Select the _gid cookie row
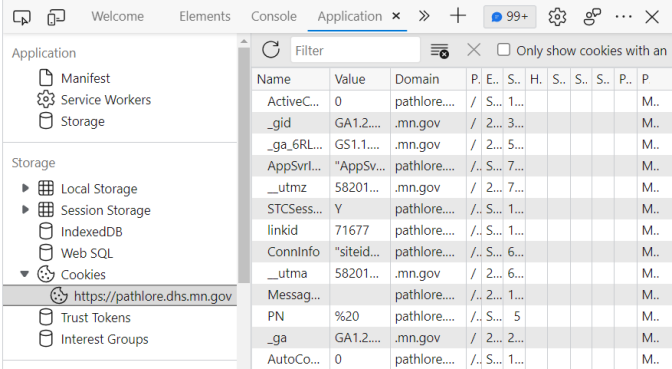The width and height of the screenshot is (672, 369). point(462,123)
